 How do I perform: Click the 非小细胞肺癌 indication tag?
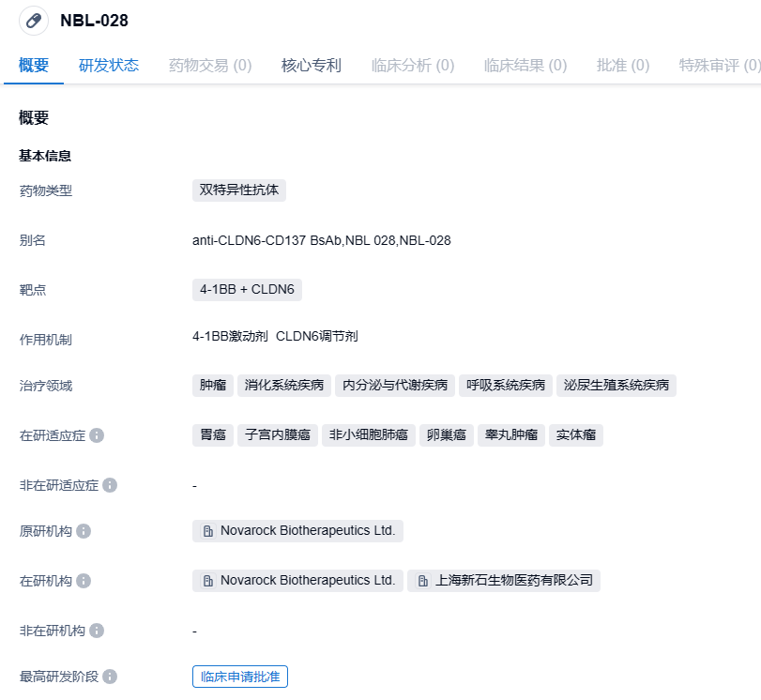point(368,435)
